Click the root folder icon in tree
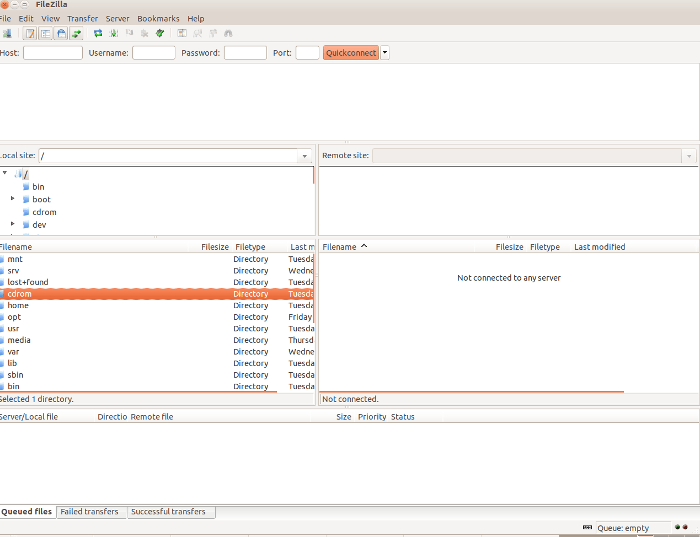The image size is (700, 537). click(x=18, y=174)
